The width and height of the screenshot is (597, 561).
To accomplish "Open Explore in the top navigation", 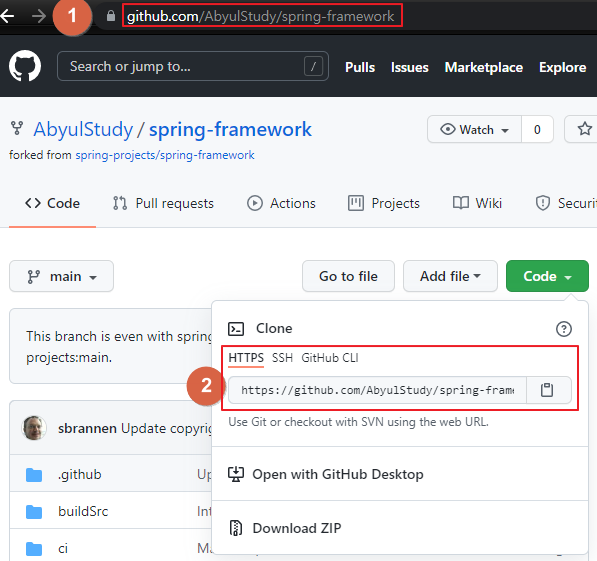I will click(562, 67).
